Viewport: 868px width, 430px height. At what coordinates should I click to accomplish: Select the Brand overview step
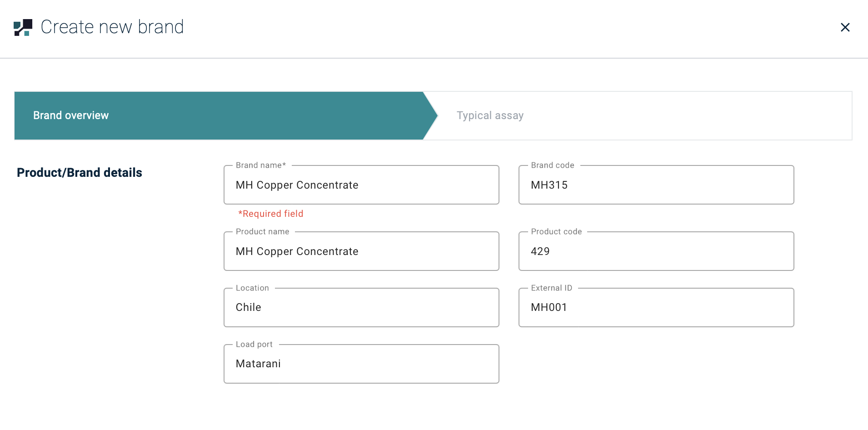tap(71, 115)
